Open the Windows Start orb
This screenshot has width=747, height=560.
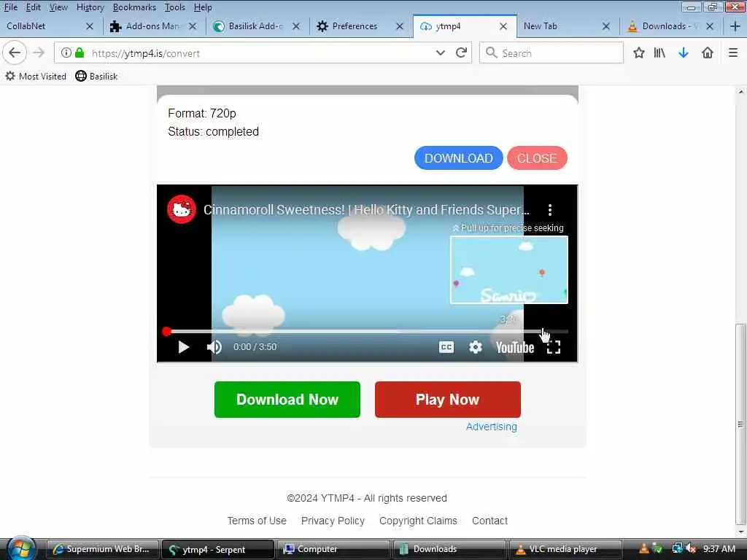[21, 548]
